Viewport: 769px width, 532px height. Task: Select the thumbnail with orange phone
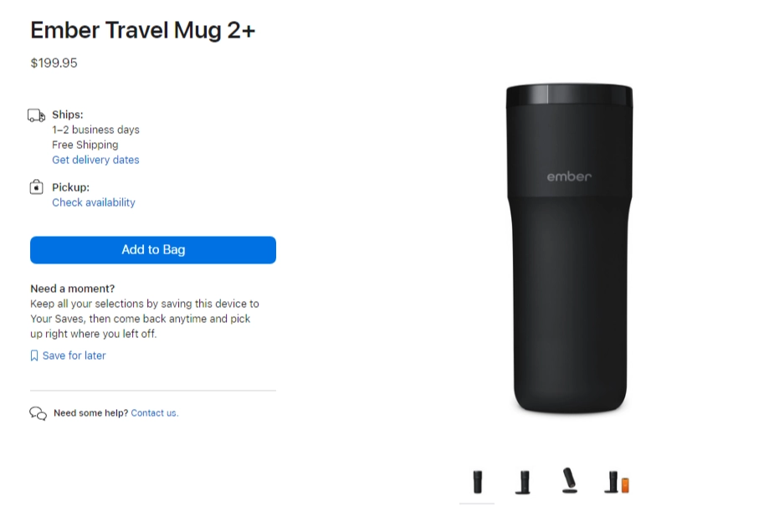coord(617,482)
